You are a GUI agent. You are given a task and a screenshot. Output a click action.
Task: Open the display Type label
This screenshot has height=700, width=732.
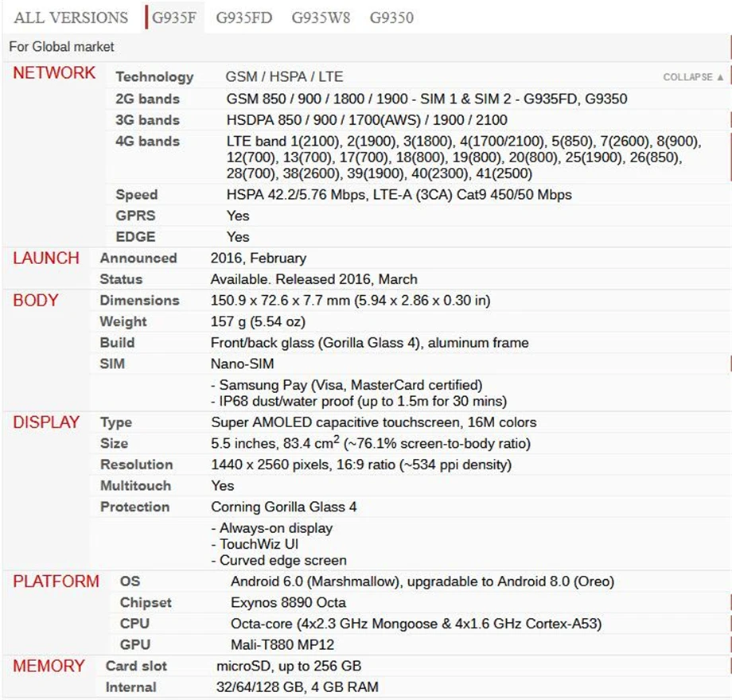click(x=116, y=422)
